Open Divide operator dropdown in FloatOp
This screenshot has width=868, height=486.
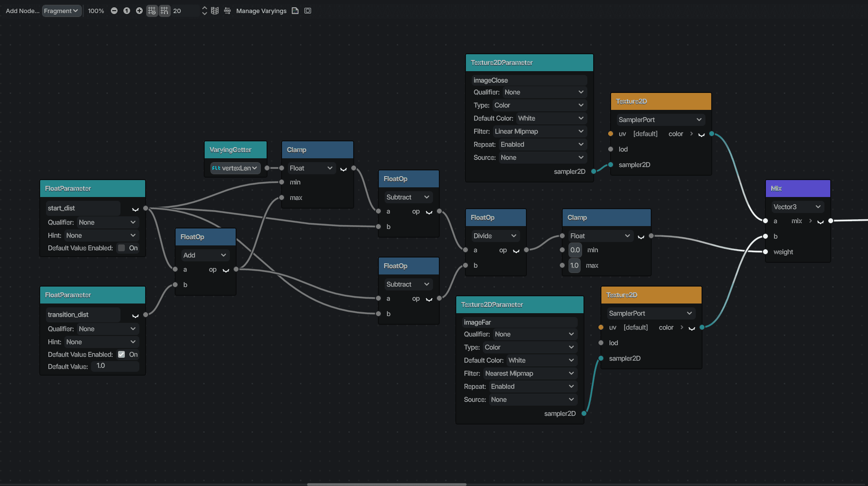click(495, 236)
